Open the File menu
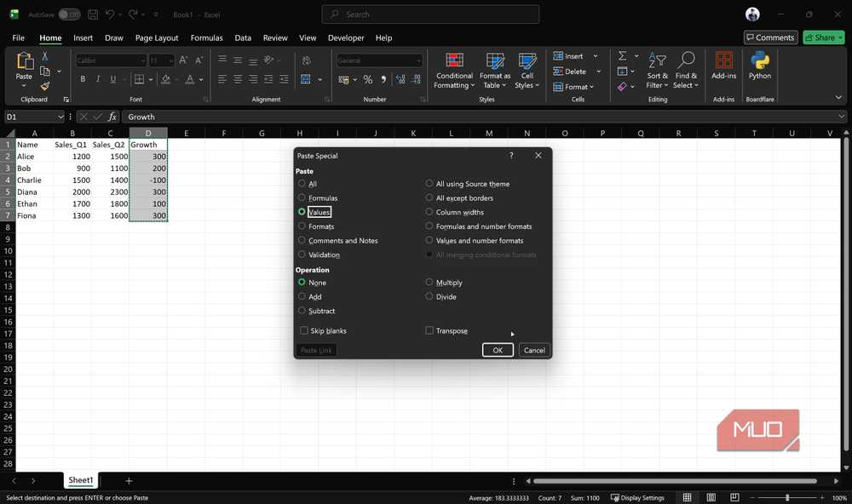The height and width of the screenshot is (504, 852). [x=19, y=38]
